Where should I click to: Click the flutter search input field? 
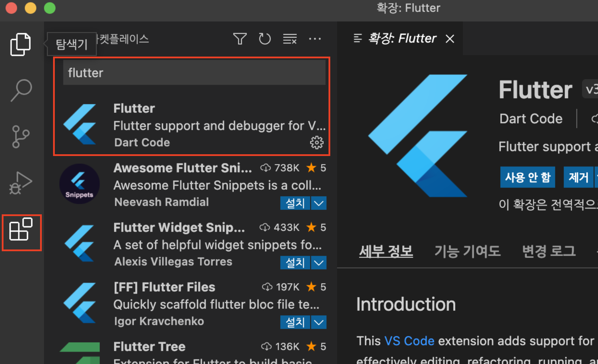point(194,72)
